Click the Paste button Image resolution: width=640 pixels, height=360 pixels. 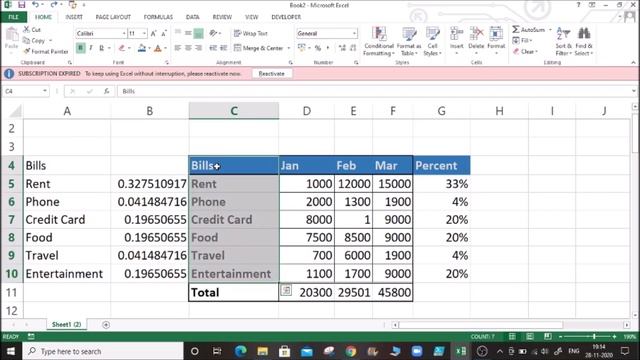(x=11, y=38)
